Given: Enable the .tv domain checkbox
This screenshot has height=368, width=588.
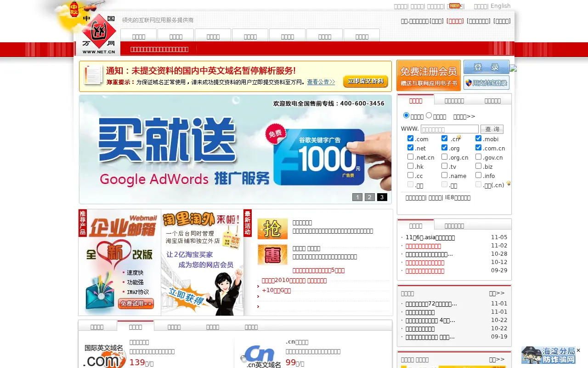Looking at the screenshot, I should point(444,166).
